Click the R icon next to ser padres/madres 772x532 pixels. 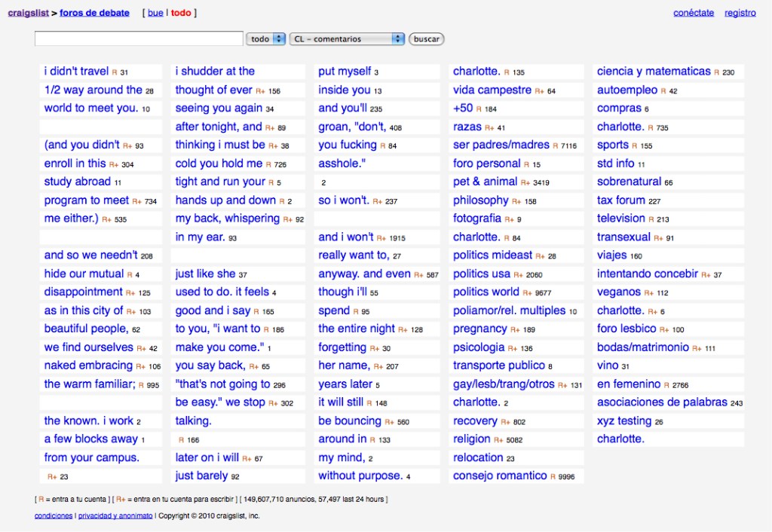pos(556,145)
